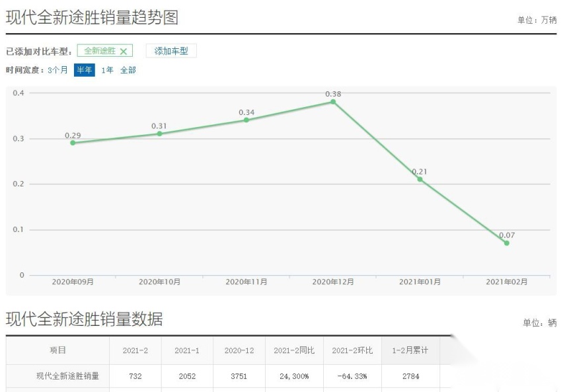Click the 2021-2 column header
This screenshot has height=392, width=563.
point(135,350)
